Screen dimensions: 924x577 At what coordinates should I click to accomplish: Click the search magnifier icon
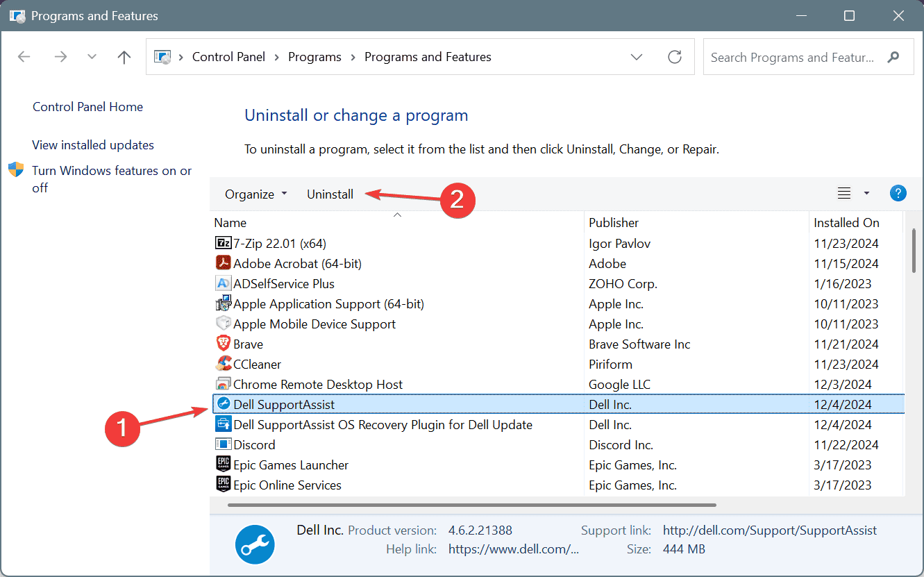894,57
